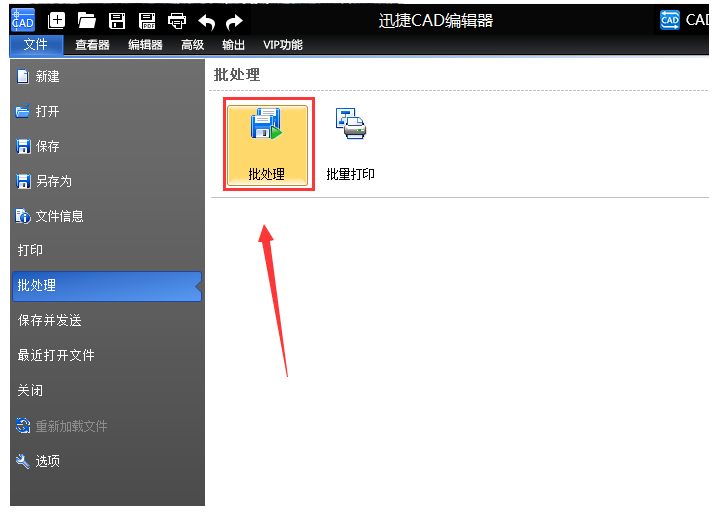Open the 输出 tab
This screenshot has height=522, width=720.
(x=233, y=45)
